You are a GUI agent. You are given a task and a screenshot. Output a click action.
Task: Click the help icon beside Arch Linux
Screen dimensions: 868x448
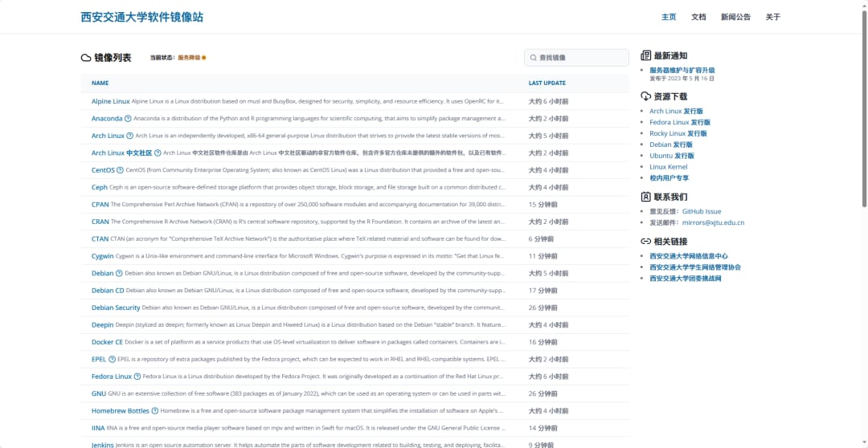129,136
